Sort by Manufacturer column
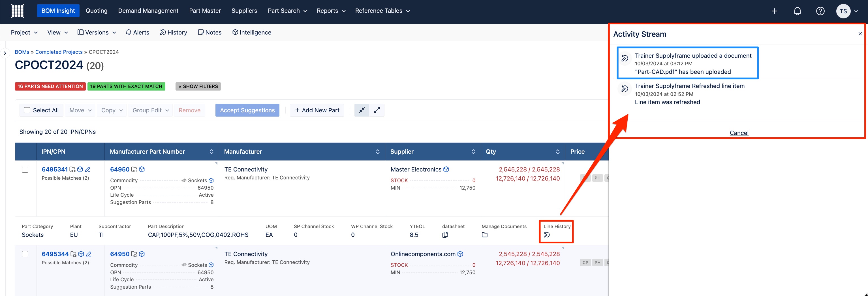 coord(377,152)
